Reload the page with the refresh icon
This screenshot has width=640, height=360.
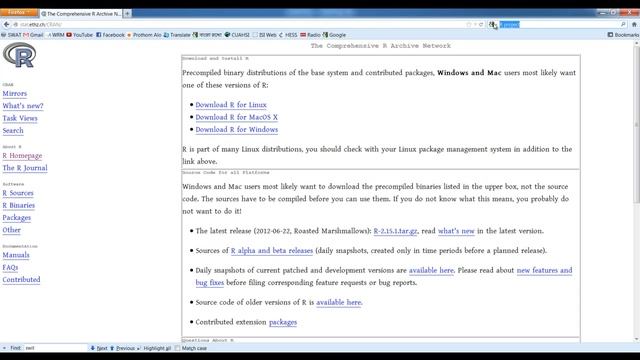pyautogui.click(x=481, y=24)
